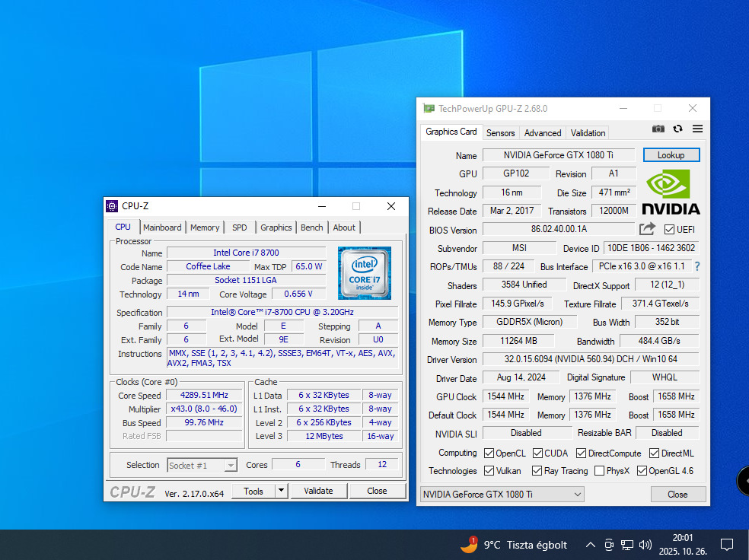The width and height of the screenshot is (749, 560).
Task: Click the NVIDIA logo in GPU-Z
Action: pyautogui.click(x=671, y=192)
